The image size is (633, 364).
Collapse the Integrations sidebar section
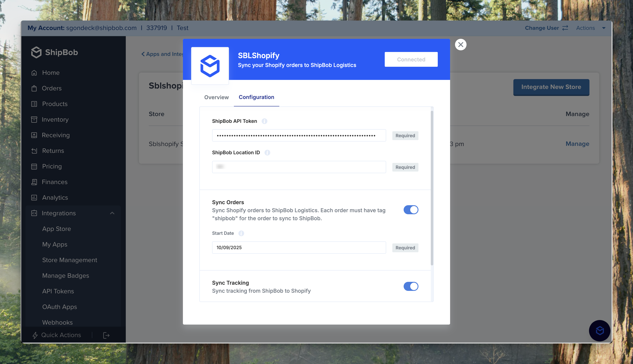[x=112, y=213]
